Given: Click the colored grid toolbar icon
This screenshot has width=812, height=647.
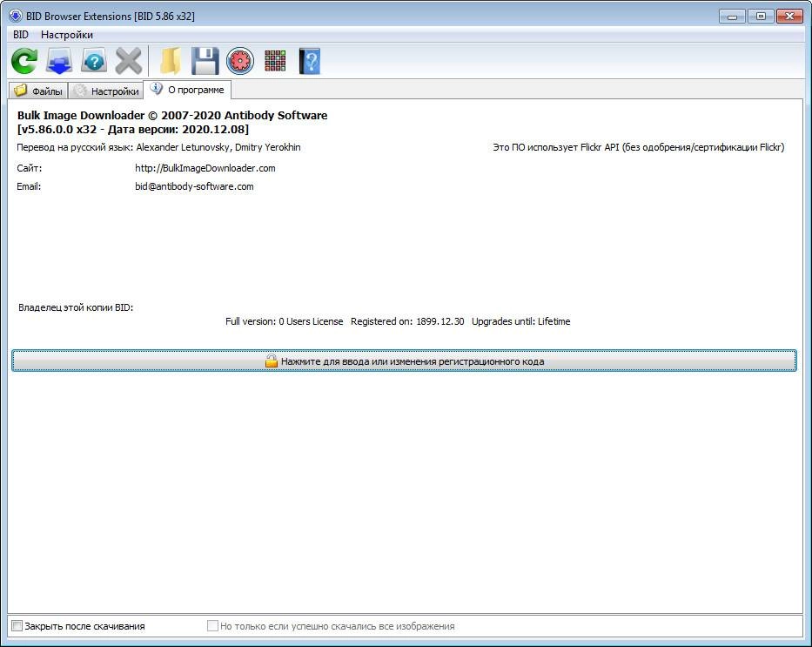Looking at the screenshot, I should coord(275,61).
